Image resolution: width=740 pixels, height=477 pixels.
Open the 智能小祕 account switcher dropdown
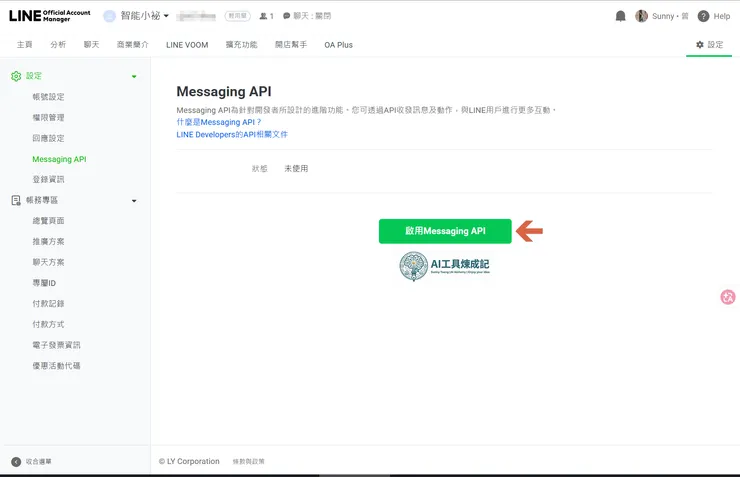click(144, 16)
